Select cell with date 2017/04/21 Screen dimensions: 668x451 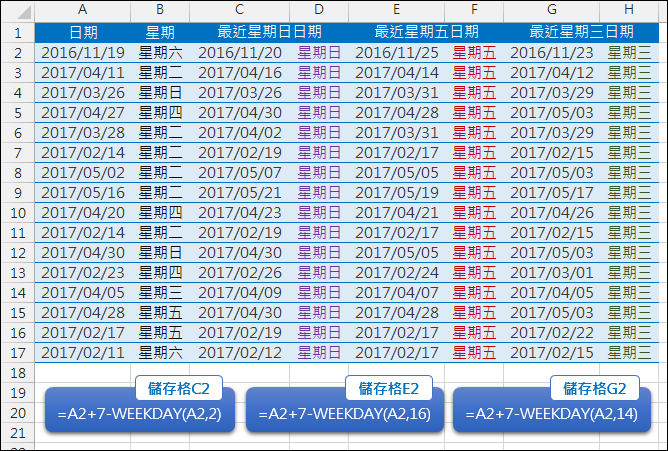[397, 213]
